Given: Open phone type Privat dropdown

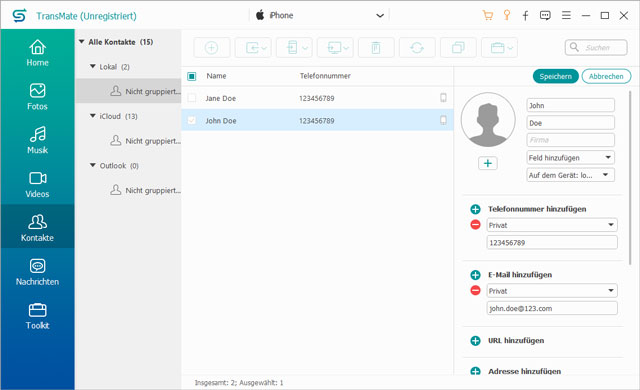Looking at the screenshot, I should click(x=552, y=225).
